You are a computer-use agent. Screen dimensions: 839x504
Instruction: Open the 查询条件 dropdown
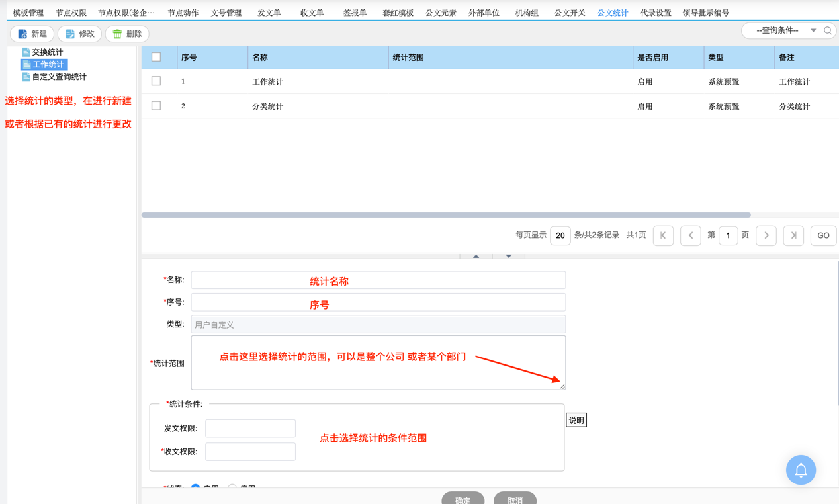(785, 30)
